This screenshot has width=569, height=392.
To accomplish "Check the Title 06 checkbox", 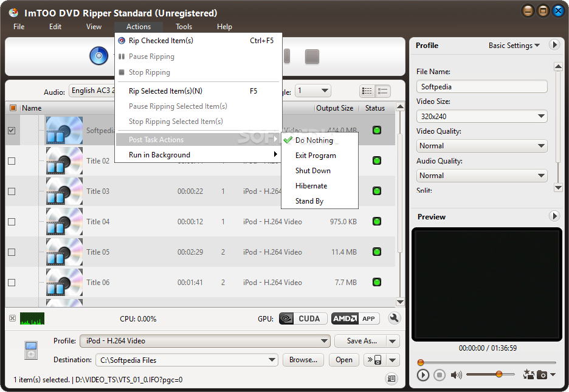I will 12,283.
